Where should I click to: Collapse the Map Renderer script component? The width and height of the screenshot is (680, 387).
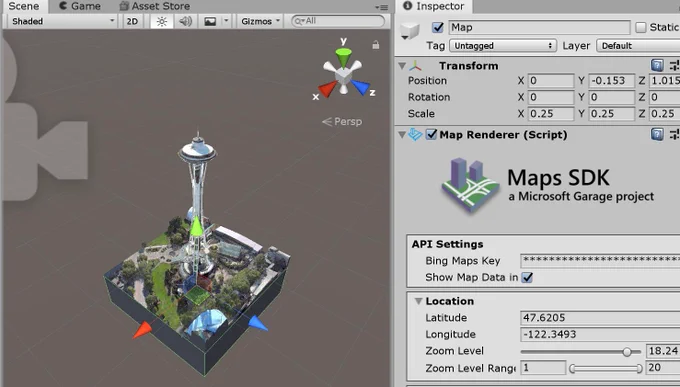tap(402, 135)
